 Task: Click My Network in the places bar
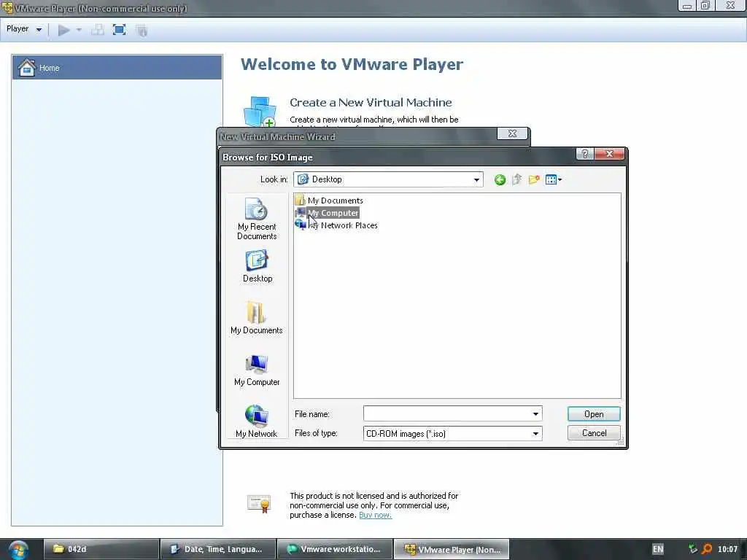tap(256, 421)
